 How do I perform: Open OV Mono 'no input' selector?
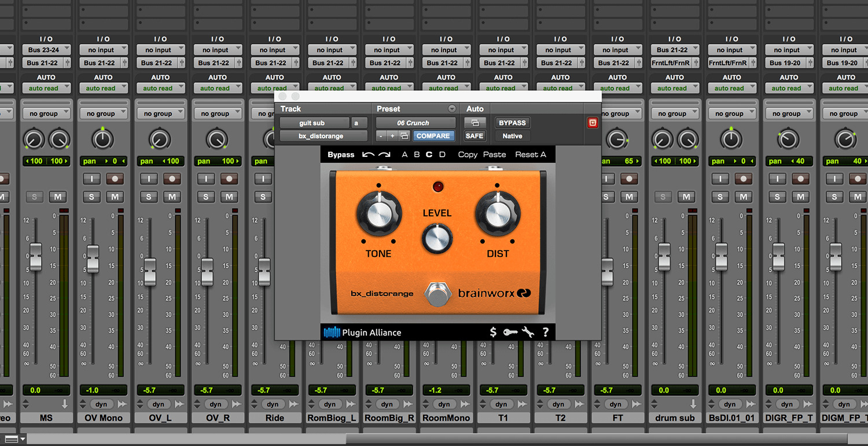(x=104, y=50)
